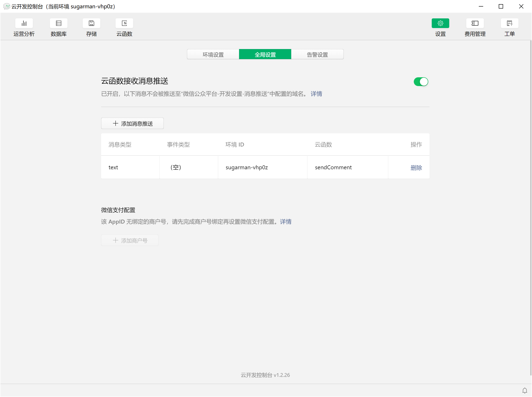Viewport: 532px width, 397px height.
Task: Click the 添加商户号 button
Action: (130, 240)
